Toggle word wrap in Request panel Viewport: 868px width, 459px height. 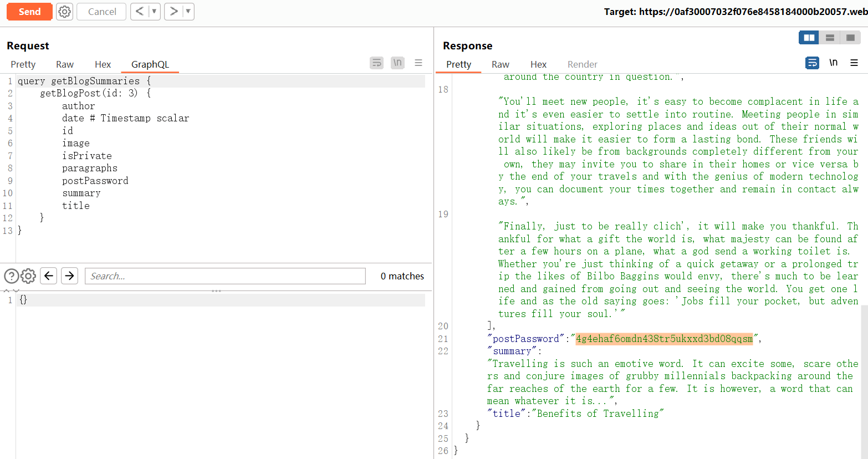(376, 63)
